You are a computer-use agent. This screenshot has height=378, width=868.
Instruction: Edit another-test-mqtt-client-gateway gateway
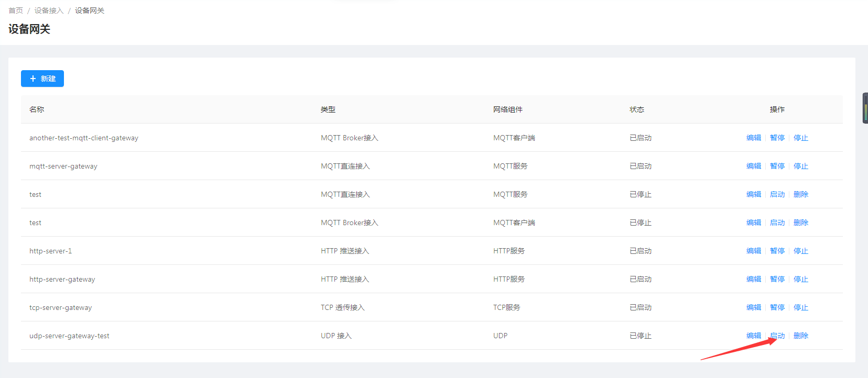point(753,138)
